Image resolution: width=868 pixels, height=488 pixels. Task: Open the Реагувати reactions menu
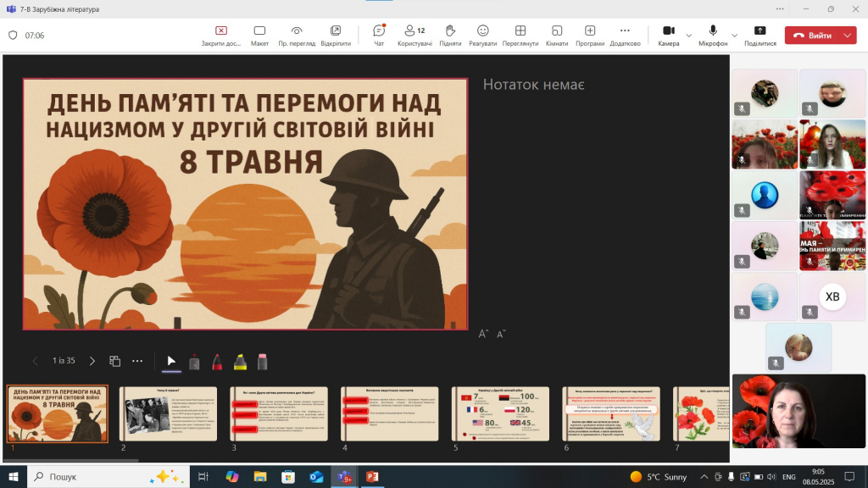click(483, 32)
